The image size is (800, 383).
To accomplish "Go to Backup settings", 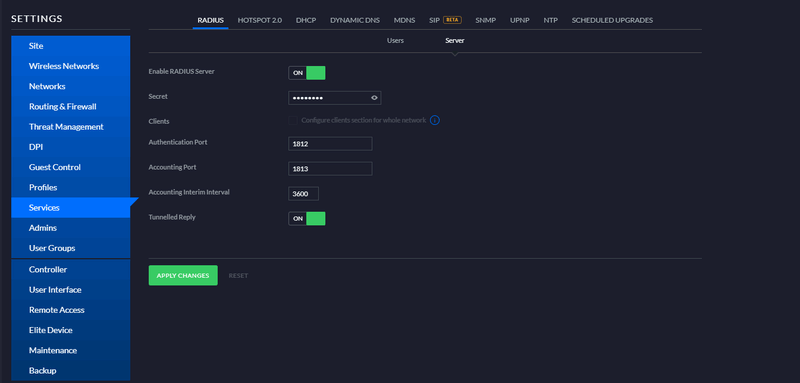I will click(x=70, y=371).
